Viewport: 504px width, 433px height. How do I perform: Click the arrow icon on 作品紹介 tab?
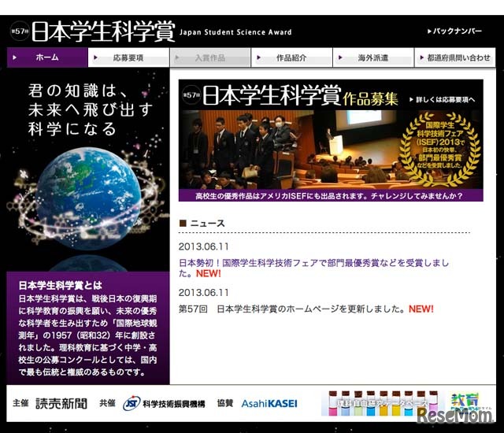click(x=259, y=57)
